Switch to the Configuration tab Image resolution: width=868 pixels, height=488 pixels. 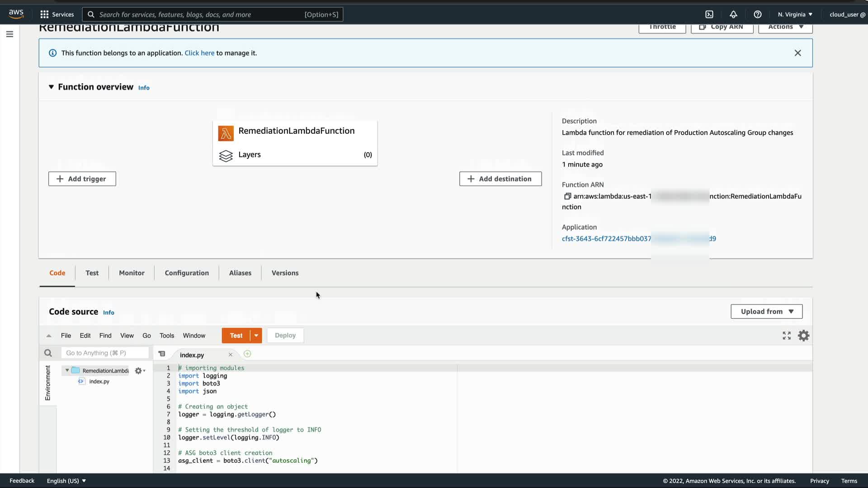click(x=187, y=273)
